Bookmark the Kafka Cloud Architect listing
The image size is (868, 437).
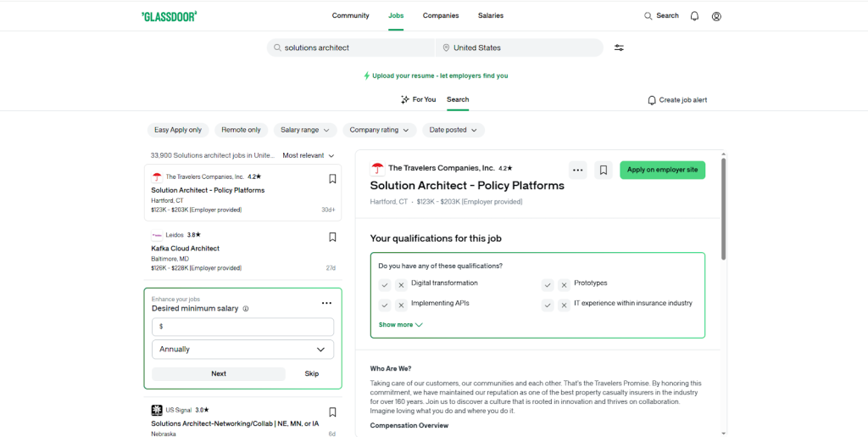[332, 237]
